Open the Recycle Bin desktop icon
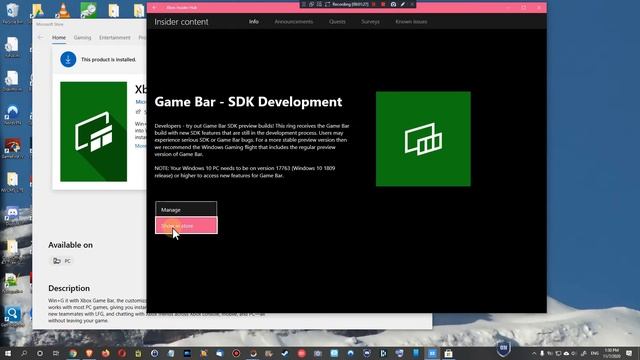This screenshot has width=640, height=360. tap(12, 12)
